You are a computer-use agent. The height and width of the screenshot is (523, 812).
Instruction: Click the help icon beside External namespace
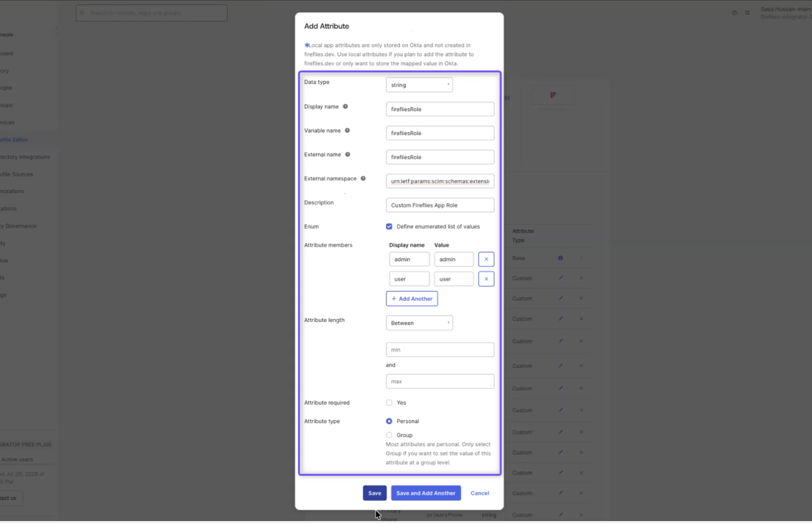(363, 178)
